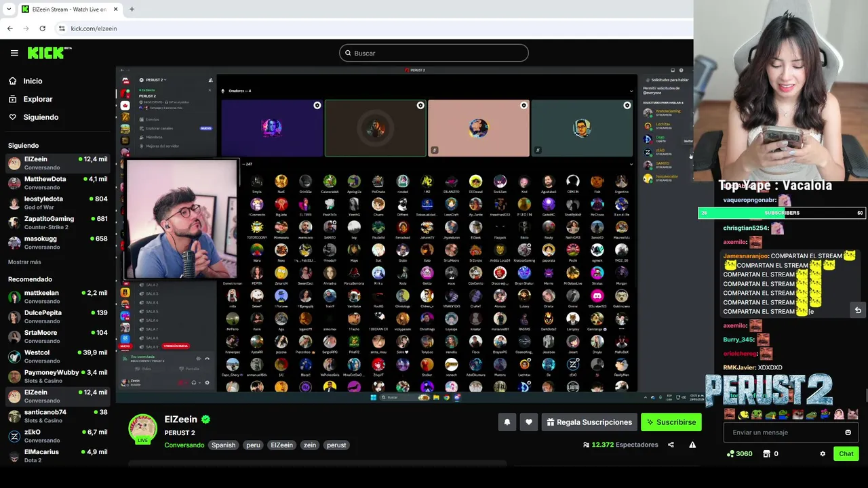The height and width of the screenshot is (488, 868).
Task: Click the report warning triangle icon
Action: pyautogui.click(x=692, y=445)
